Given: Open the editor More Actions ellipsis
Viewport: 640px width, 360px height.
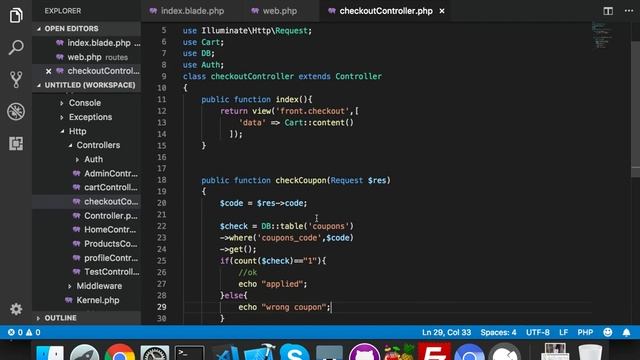Looking at the screenshot, I should click(x=629, y=11).
